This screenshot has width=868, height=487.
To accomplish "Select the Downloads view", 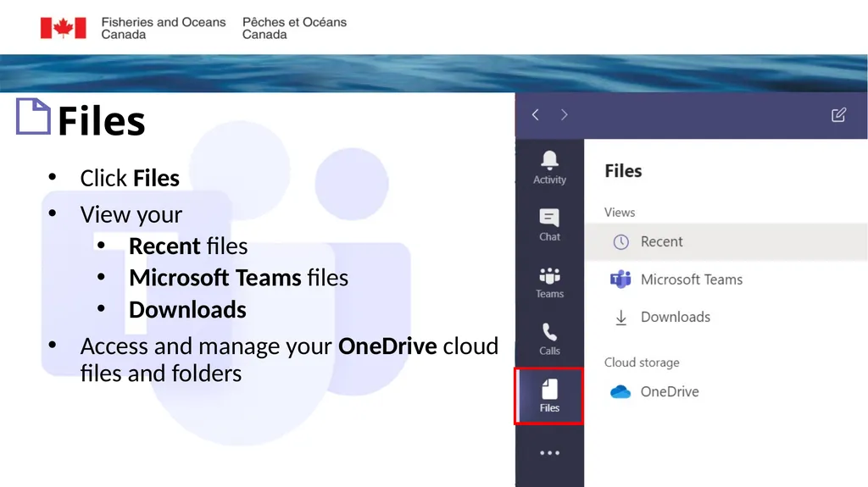I will [x=726, y=317].
